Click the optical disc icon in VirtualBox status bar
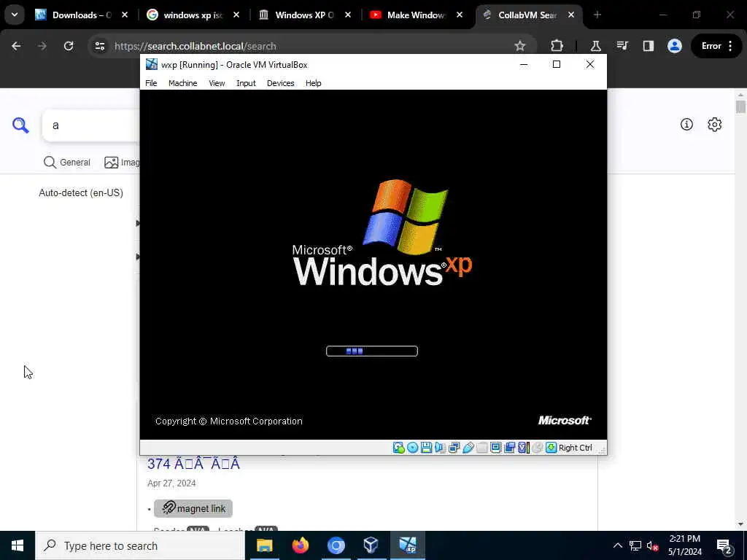Screen dimensions: 747x560 pyautogui.click(x=413, y=448)
